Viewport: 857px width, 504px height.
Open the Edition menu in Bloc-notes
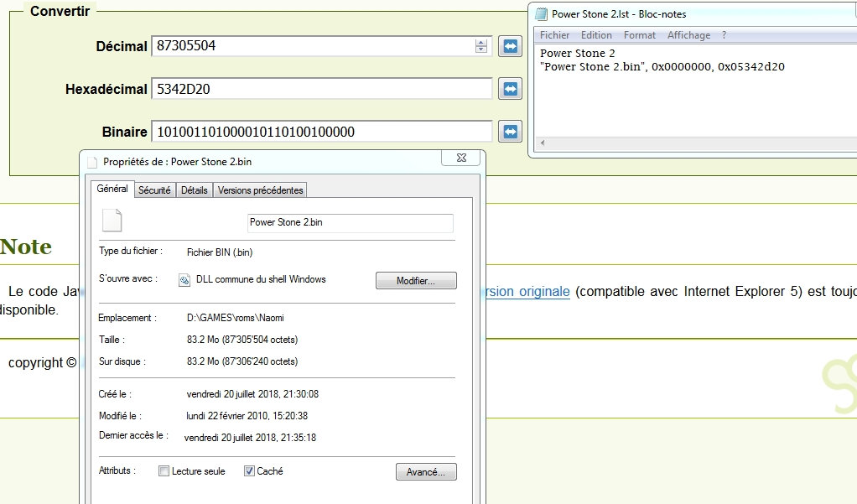click(596, 35)
